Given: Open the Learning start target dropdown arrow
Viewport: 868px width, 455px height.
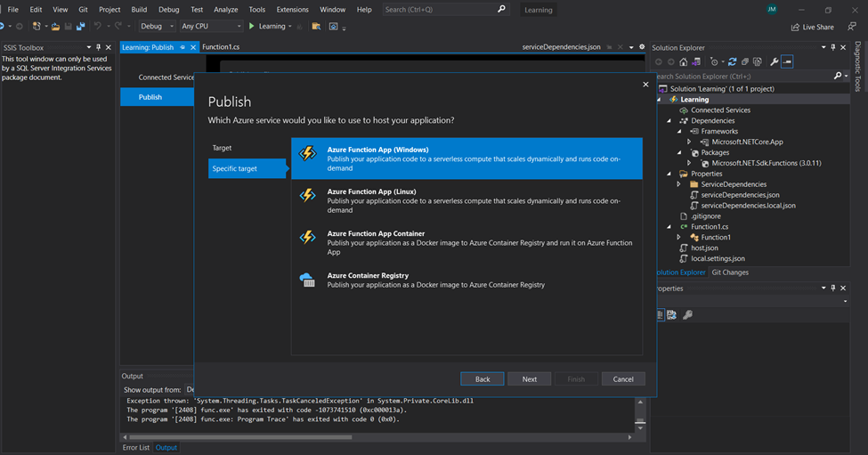Looking at the screenshot, I should pos(290,26).
